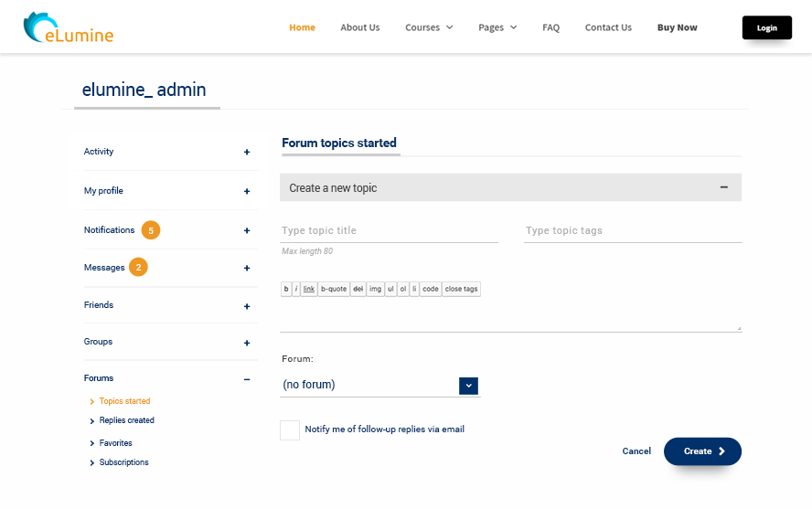
Task: Open the Forum selection dropdown
Action: 469,386
